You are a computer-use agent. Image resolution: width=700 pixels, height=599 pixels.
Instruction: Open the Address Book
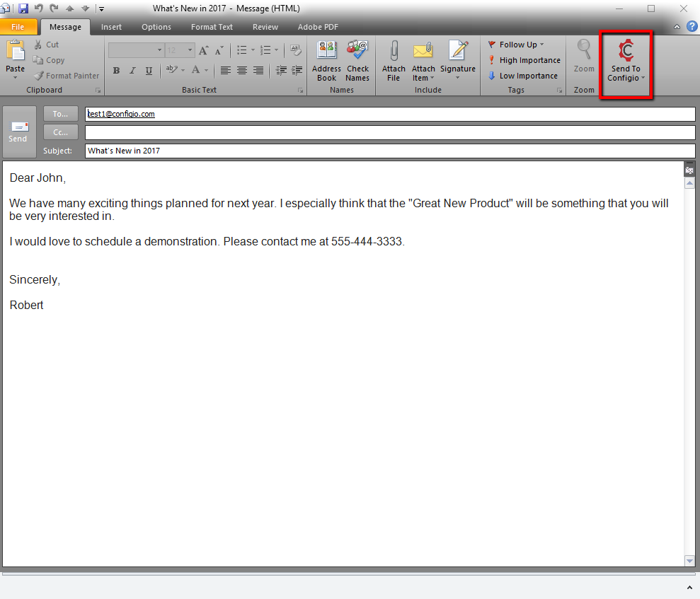coord(326,61)
